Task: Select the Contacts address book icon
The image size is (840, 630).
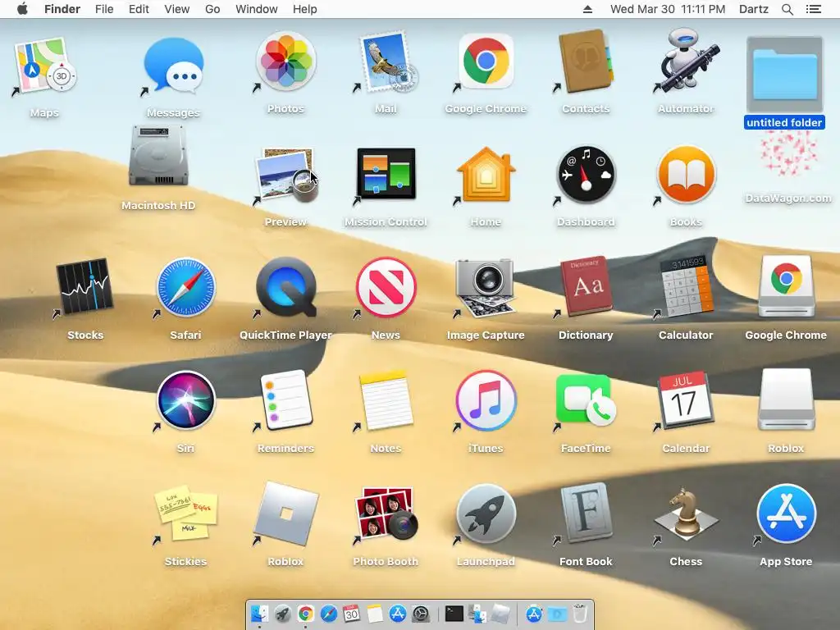Action: coord(586,61)
